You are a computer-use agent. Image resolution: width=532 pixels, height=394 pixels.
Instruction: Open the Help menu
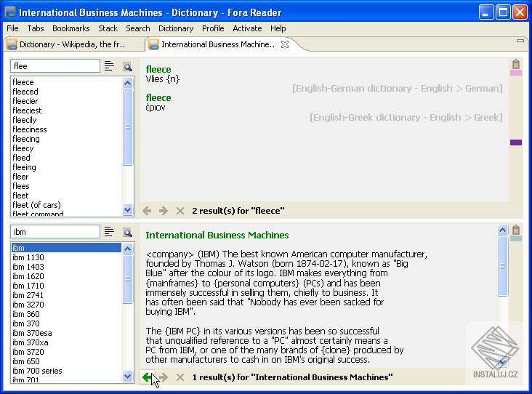(278, 28)
